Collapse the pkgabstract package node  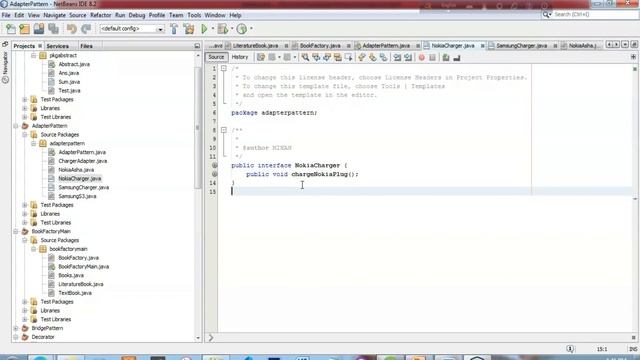(x=34, y=56)
